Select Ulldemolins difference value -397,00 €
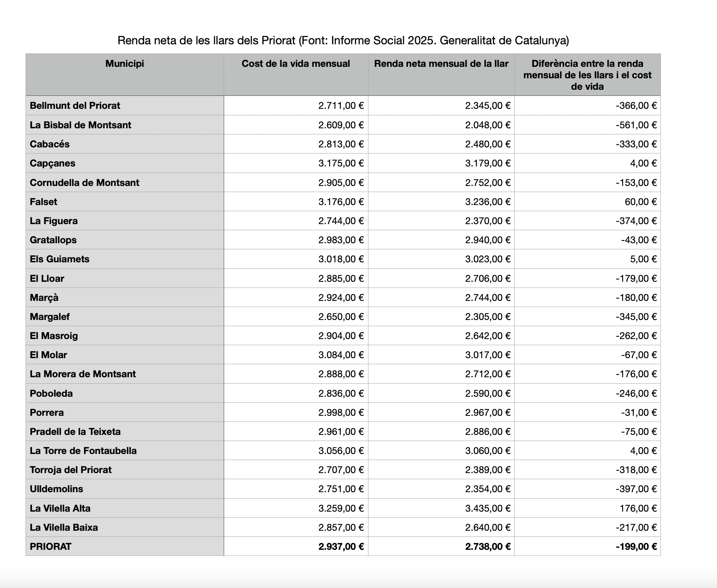The image size is (717, 588). click(x=636, y=489)
